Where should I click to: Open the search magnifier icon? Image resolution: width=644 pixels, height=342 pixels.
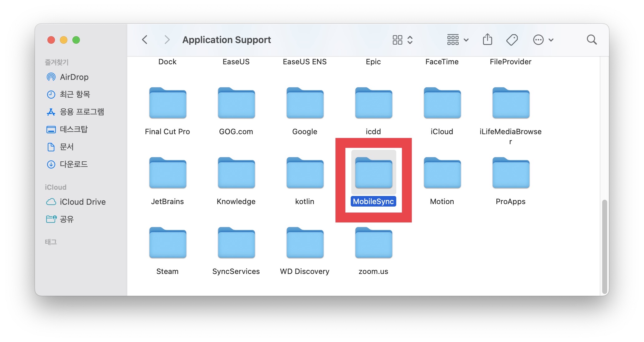pyautogui.click(x=591, y=40)
